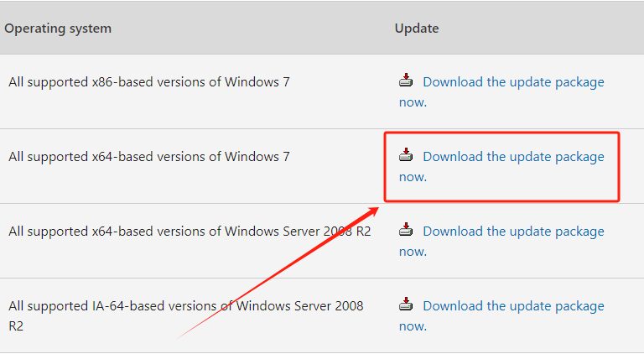Viewport: 644px width, 354px height.
Task: Click "now." in the x64 Server 2008 R2 row
Action: click(x=413, y=252)
